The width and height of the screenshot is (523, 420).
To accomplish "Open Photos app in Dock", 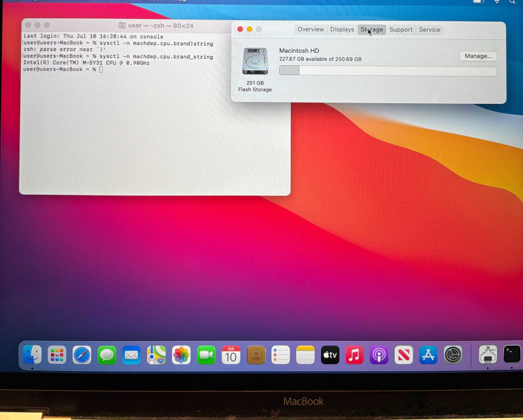I will coord(181,355).
